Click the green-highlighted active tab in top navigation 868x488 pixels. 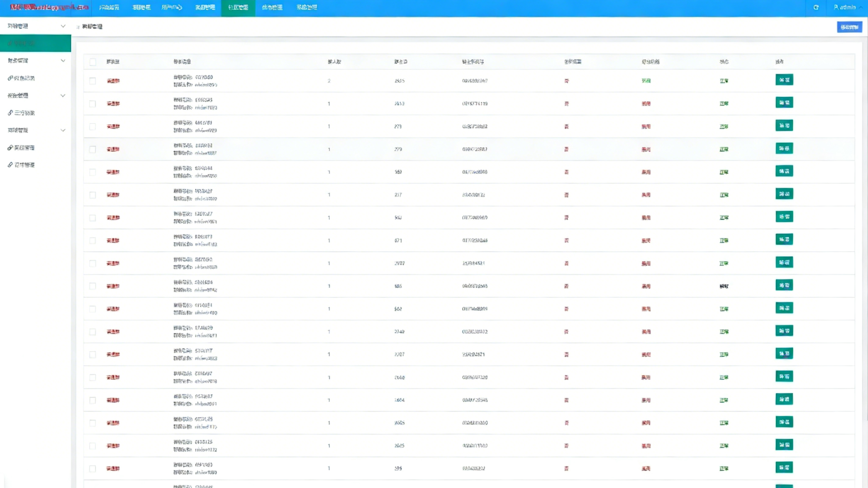[238, 7]
